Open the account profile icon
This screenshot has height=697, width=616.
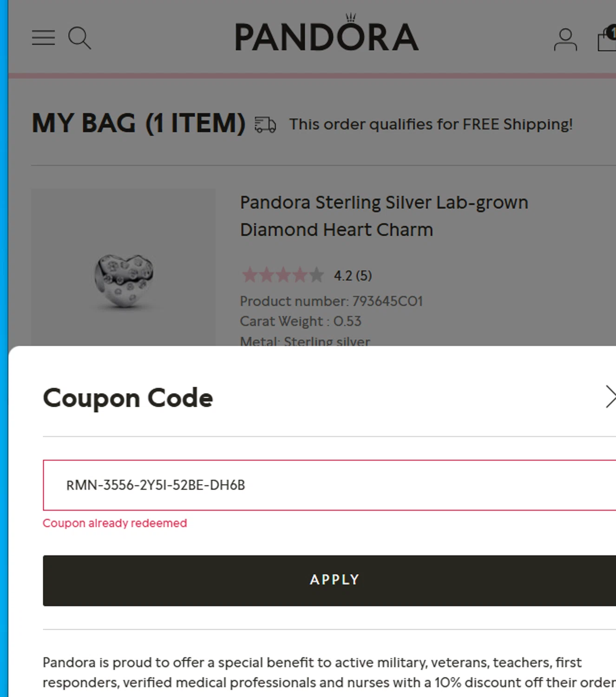pos(565,39)
